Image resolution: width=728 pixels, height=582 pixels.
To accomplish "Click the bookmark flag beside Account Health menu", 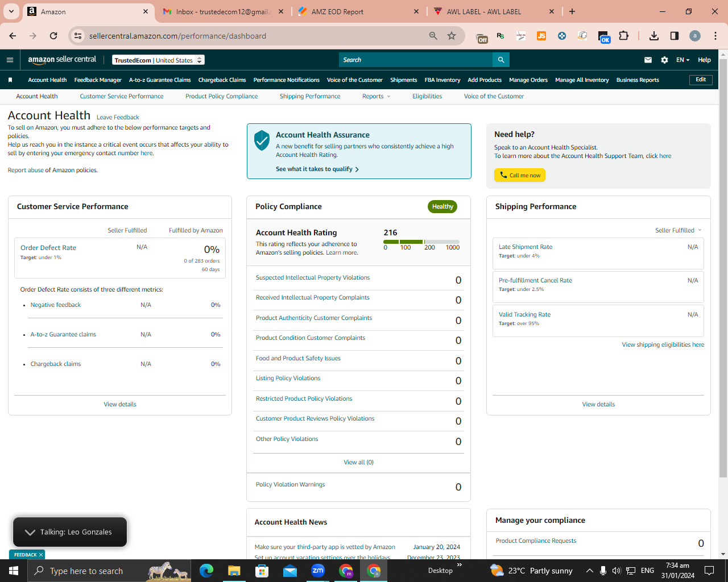I will click(10, 80).
